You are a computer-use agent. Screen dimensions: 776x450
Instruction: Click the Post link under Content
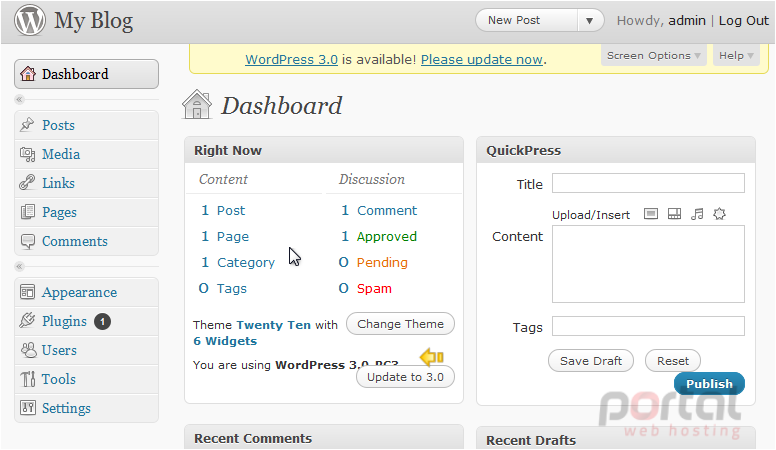pyautogui.click(x=231, y=210)
